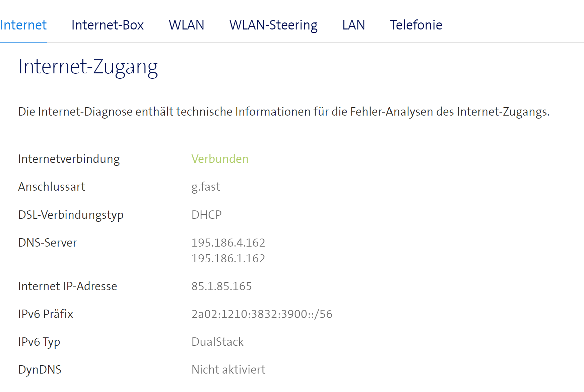Select the g.fast Anschlussart value
Screen dimensions: 584x392
pos(205,187)
